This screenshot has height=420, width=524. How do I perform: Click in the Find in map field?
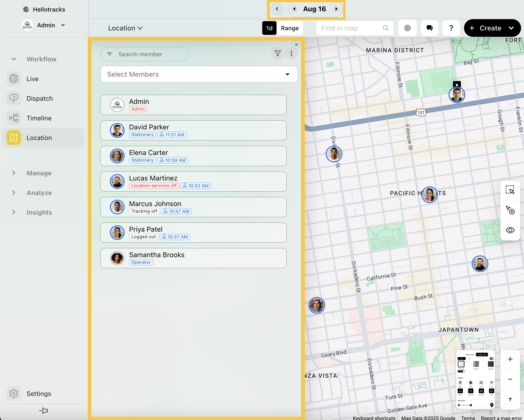(355, 28)
